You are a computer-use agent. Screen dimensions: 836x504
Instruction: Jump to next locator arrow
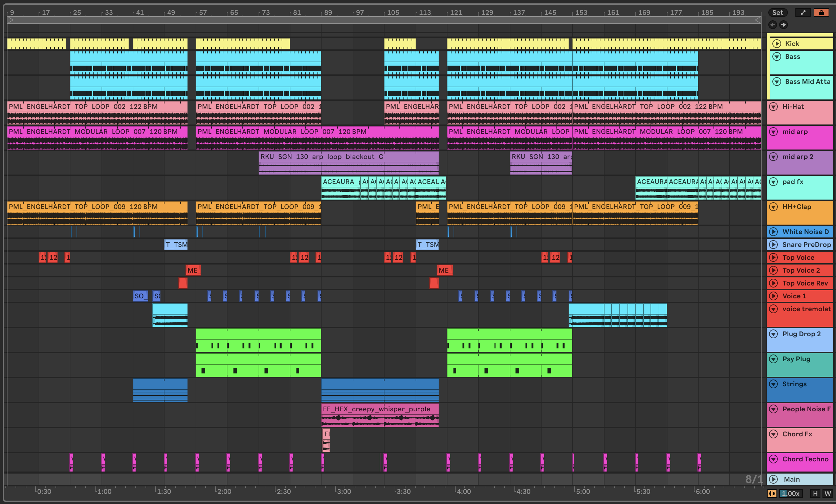(784, 24)
